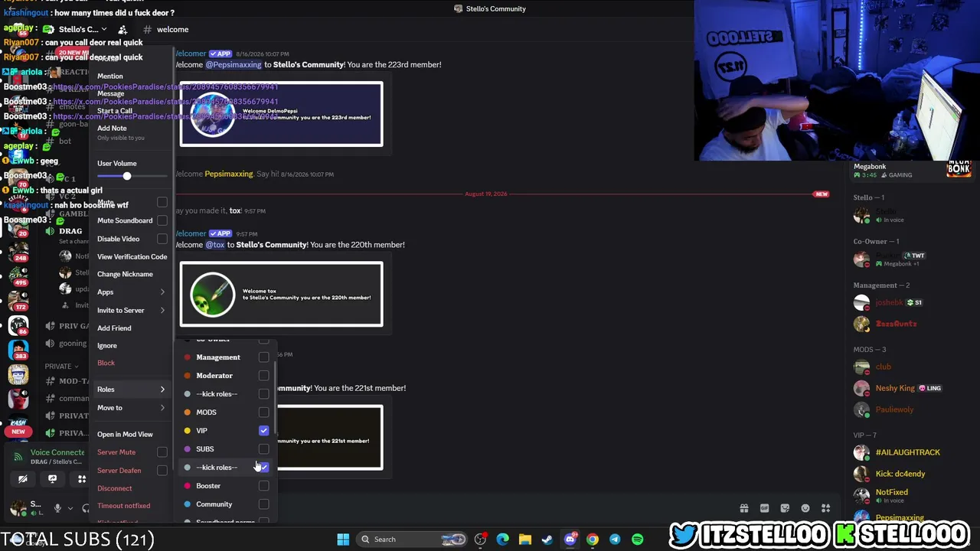Open Spotify from the taskbar
980x551 pixels.
click(x=637, y=540)
